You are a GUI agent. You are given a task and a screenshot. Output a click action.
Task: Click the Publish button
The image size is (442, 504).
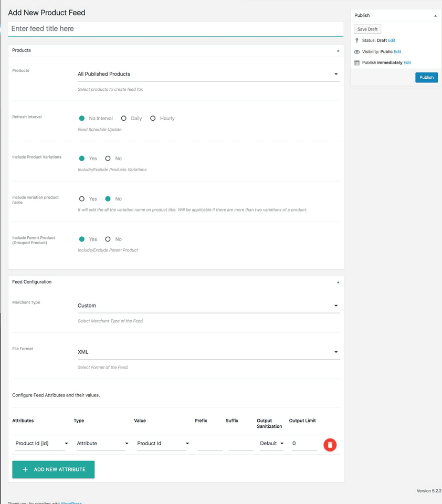[x=426, y=78]
